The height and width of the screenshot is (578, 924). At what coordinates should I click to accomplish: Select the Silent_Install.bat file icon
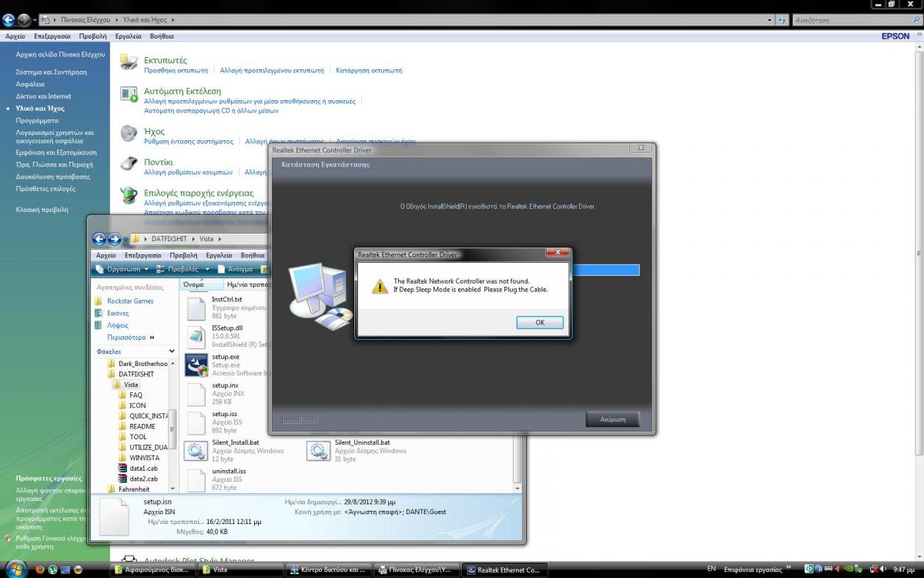pyautogui.click(x=196, y=450)
